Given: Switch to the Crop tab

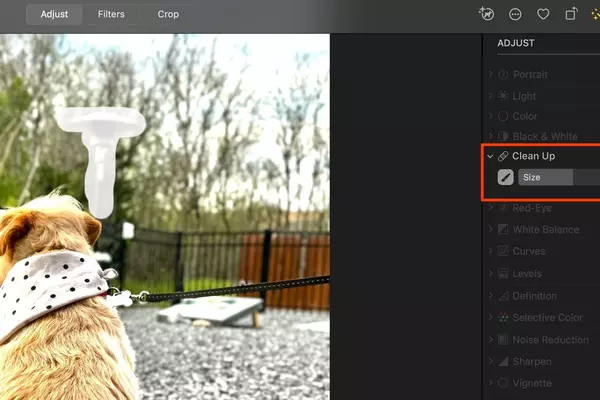Looking at the screenshot, I should 168,14.
